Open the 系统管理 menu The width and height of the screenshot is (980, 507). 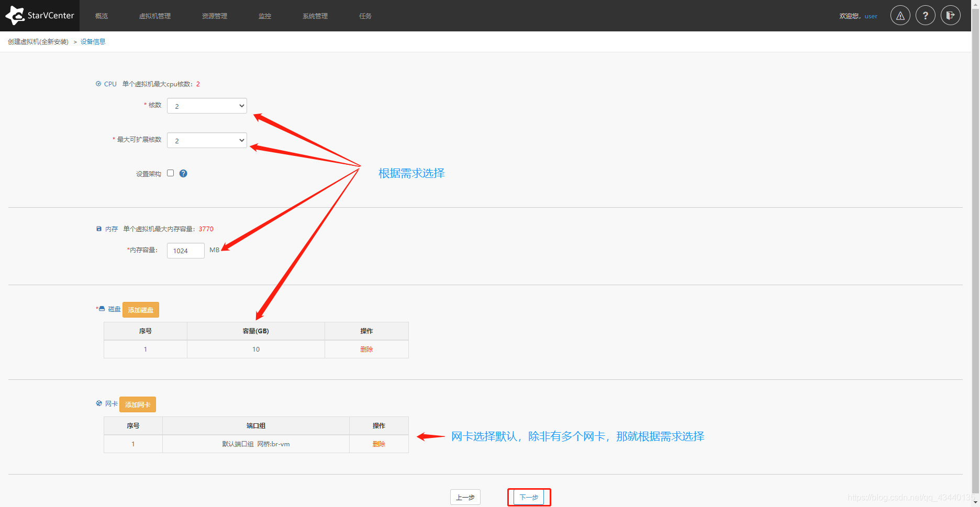pos(315,16)
